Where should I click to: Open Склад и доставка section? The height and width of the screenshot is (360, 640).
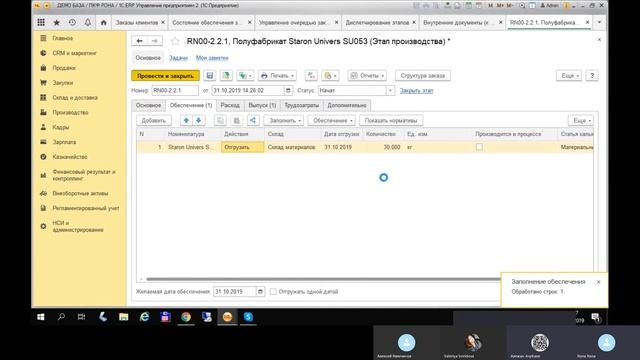75,98
